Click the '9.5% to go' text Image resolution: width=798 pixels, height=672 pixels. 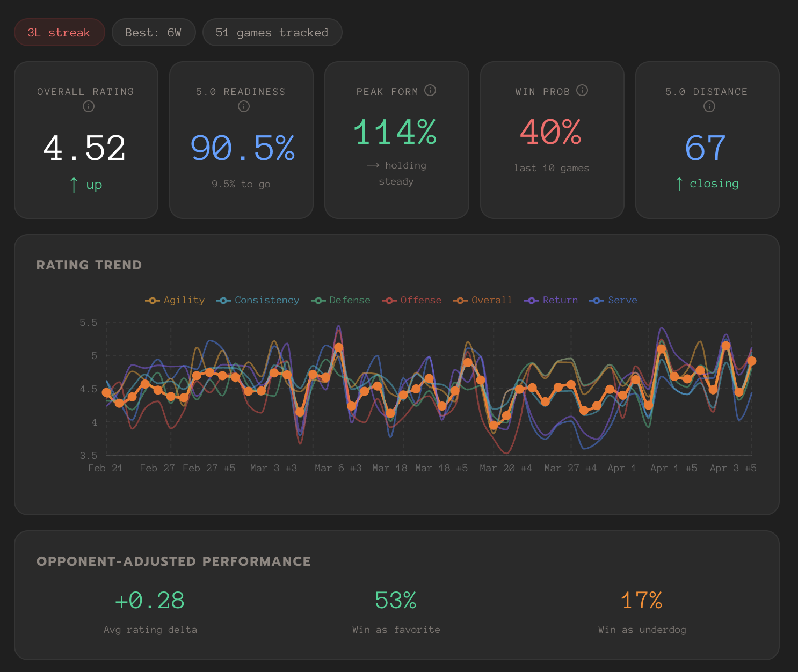241,184
